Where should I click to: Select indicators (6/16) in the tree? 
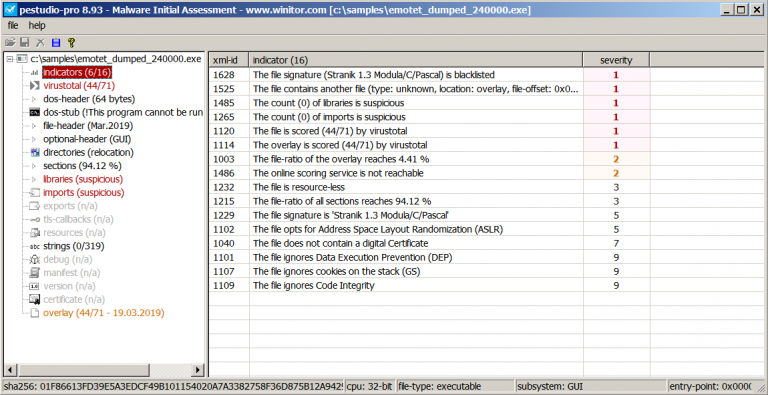77,73
